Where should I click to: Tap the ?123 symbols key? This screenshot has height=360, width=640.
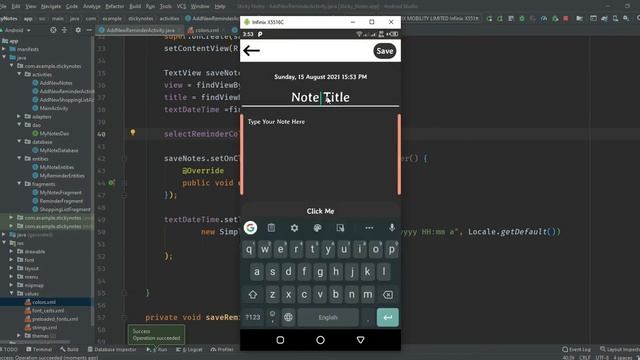[x=253, y=317]
